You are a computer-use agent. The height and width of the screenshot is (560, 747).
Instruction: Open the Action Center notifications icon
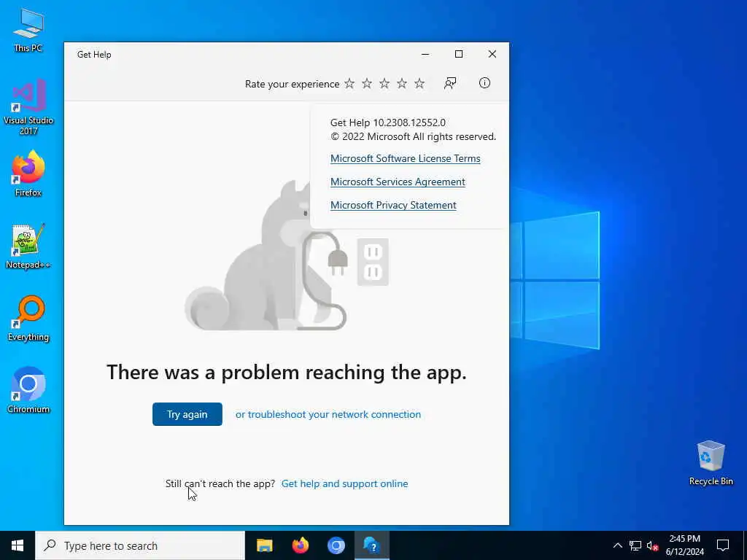[x=723, y=545]
